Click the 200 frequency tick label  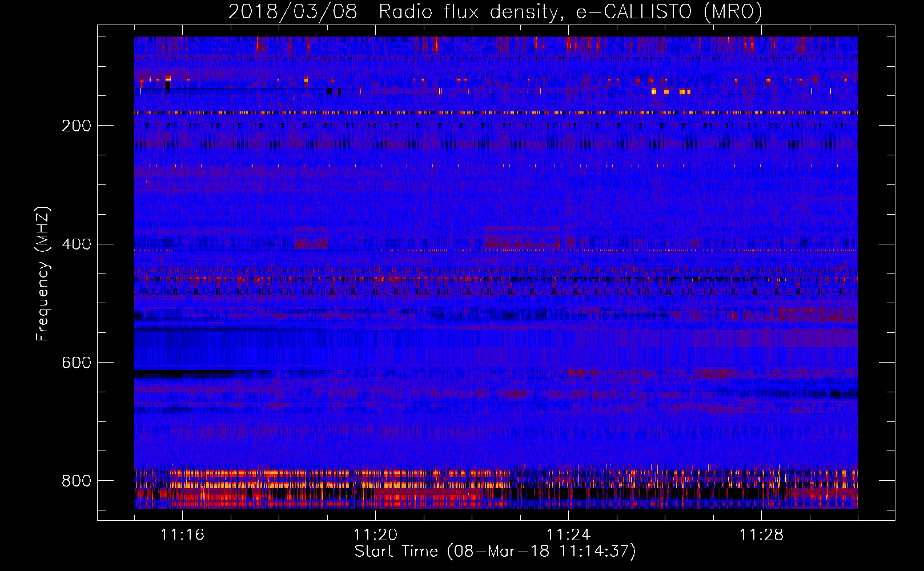coord(77,126)
